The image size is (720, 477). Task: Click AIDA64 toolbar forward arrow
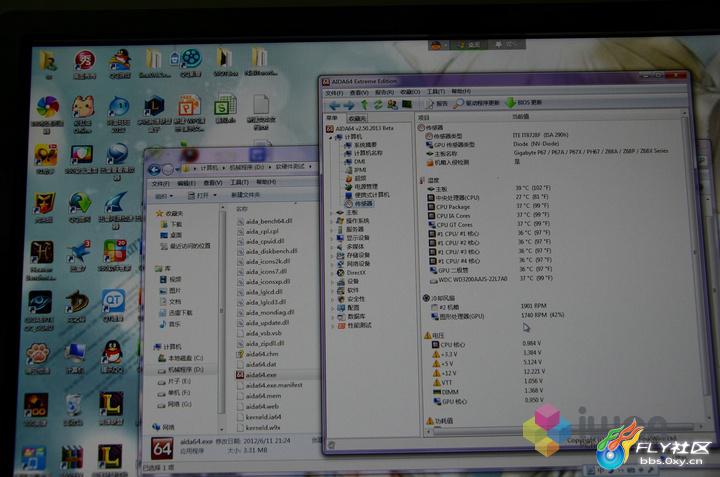click(x=349, y=105)
